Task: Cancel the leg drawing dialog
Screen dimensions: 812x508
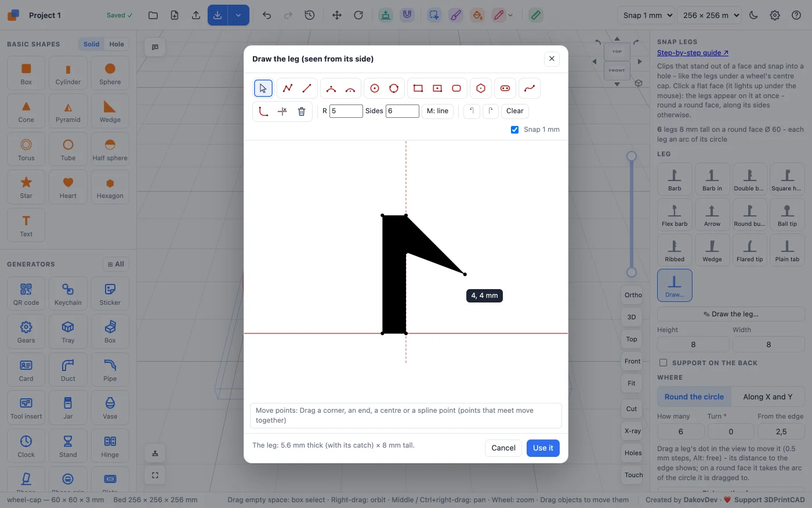Action: click(503, 448)
